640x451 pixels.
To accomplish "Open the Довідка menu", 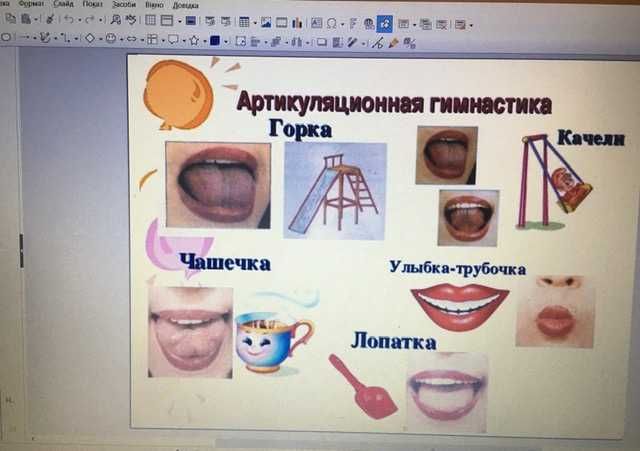I will (x=185, y=5).
